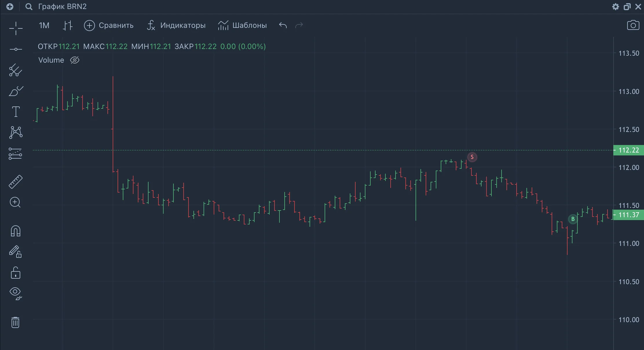Click the S sell marker on chart
The width and height of the screenshot is (644, 350).
tap(472, 157)
